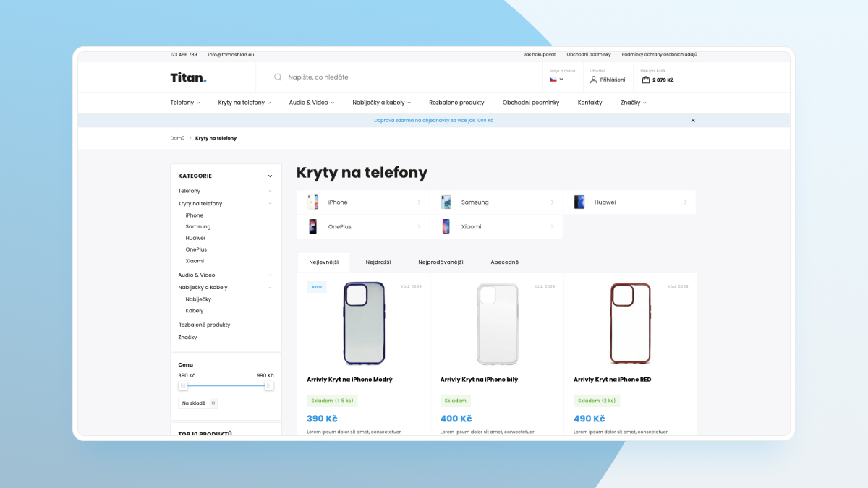Click the 123 456 789 phone number
The width and height of the screenshot is (868, 488).
tap(184, 55)
